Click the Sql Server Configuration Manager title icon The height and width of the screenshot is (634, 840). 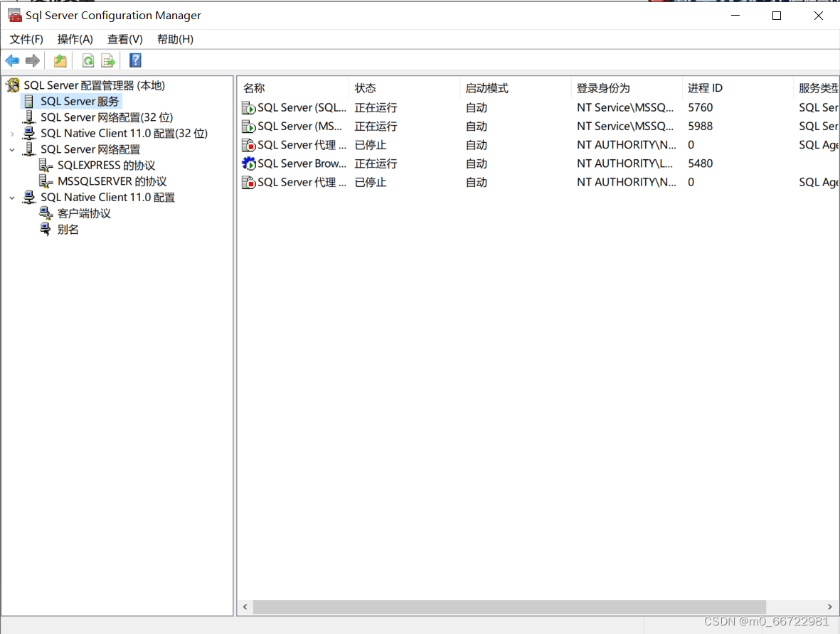[x=14, y=15]
